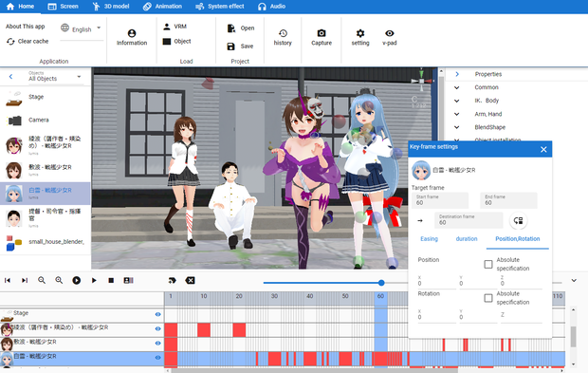Click the Start frame input field
This screenshot has height=373, width=588.
click(440, 200)
